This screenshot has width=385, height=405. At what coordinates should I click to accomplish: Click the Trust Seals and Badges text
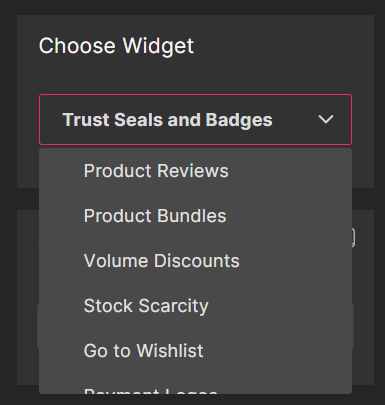pos(167,120)
